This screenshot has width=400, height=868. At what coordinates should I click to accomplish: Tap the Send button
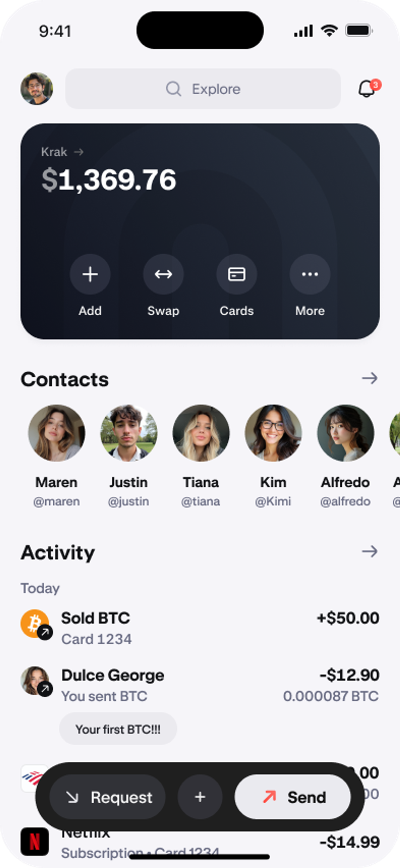click(x=293, y=797)
